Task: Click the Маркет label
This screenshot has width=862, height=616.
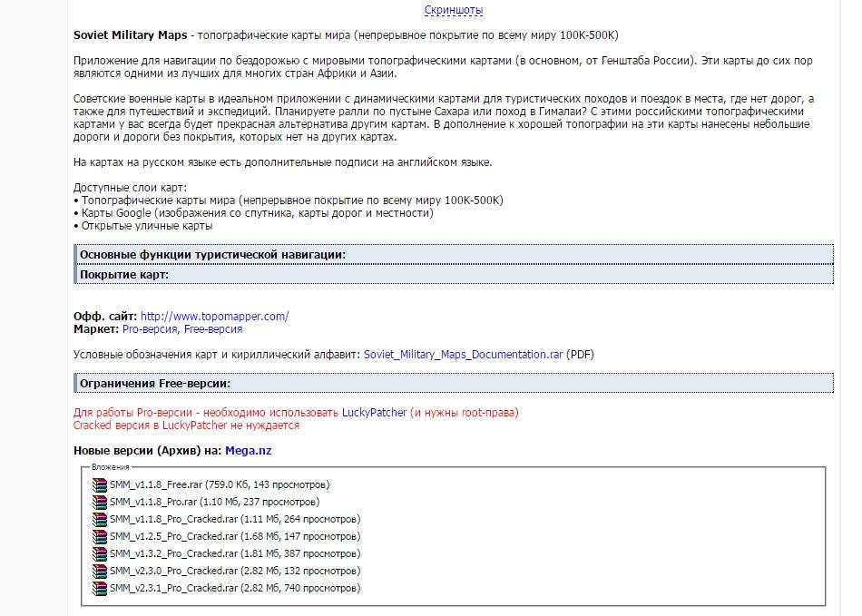Action: [x=96, y=329]
